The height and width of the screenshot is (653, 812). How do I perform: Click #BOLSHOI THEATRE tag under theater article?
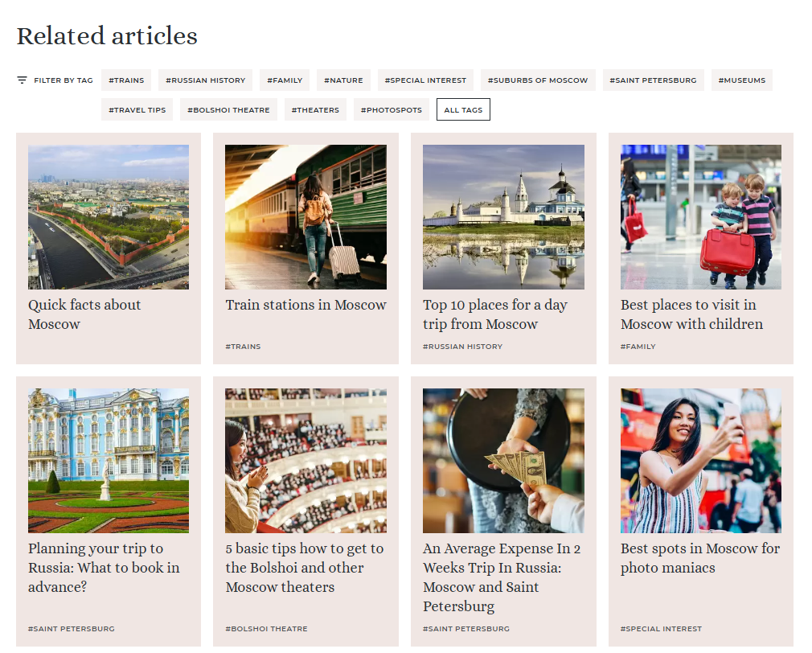[266, 629]
